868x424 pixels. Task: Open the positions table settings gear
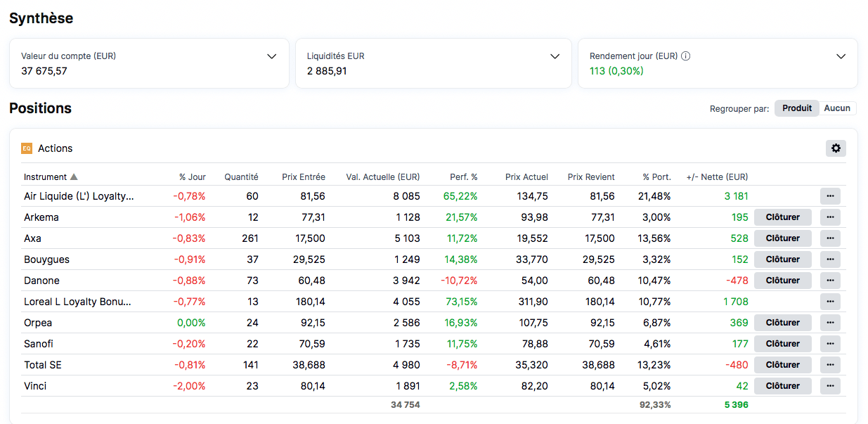click(836, 148)
